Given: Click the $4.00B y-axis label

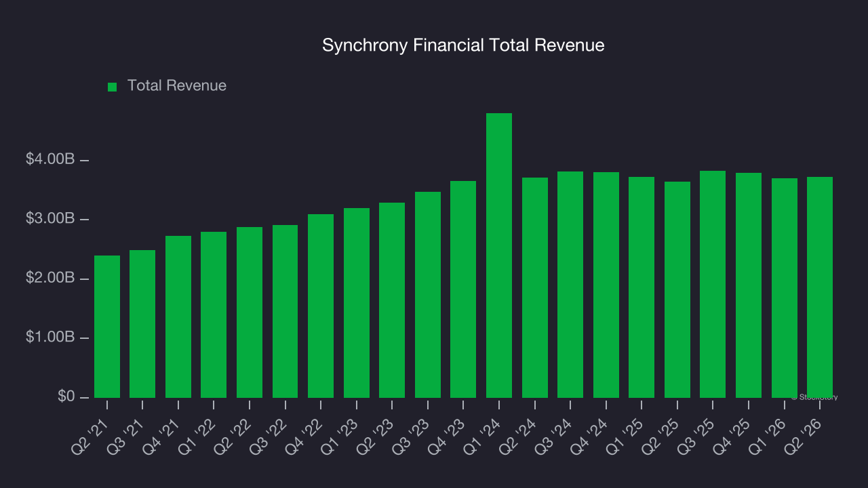Looking at the screenshot, I should click(50, 160).
